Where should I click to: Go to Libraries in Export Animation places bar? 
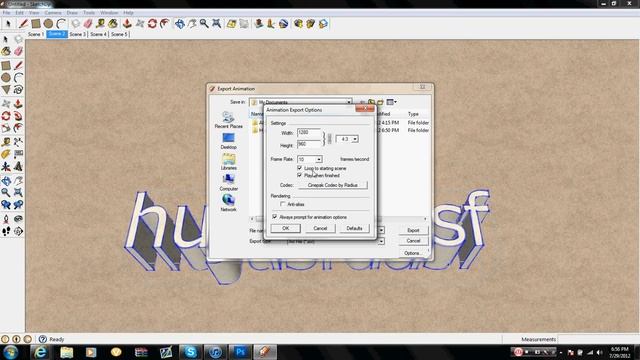[229, 162]
